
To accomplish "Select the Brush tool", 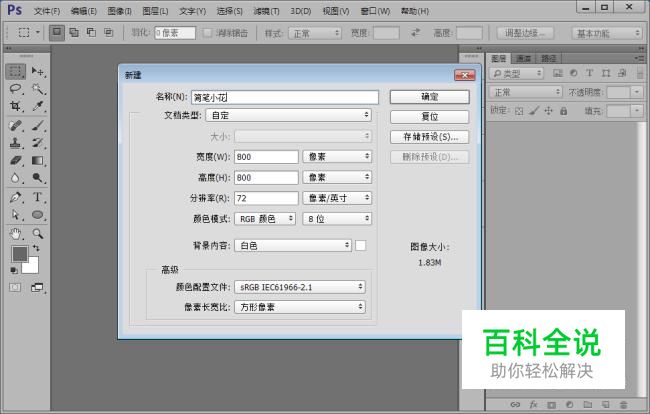I will [38, 125].
